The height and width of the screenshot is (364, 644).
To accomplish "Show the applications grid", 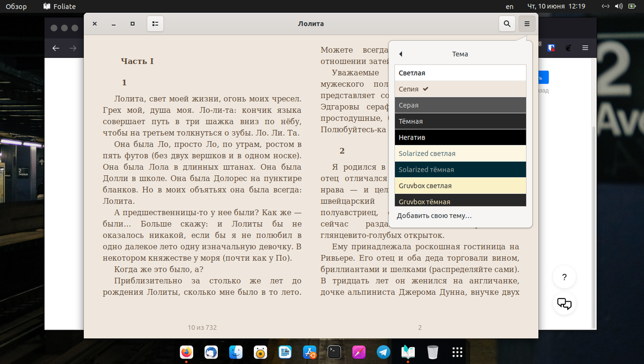I will click(457, 352).
